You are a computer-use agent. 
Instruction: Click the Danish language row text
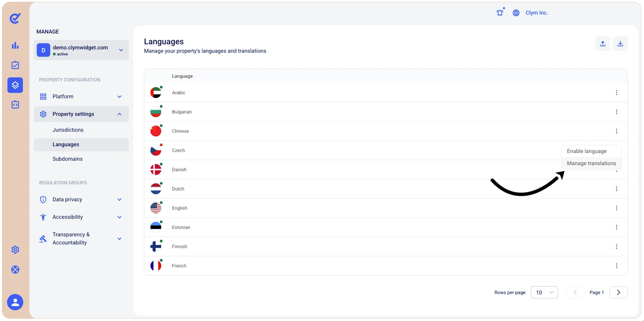point(179,169)
